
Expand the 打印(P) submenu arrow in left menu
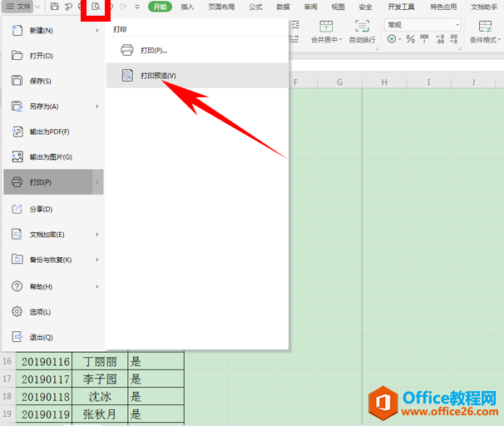(x=97, y=182)
